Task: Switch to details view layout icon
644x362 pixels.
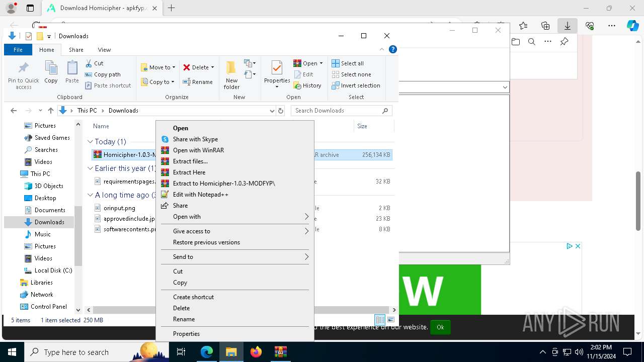Action: tap(380, 320)
